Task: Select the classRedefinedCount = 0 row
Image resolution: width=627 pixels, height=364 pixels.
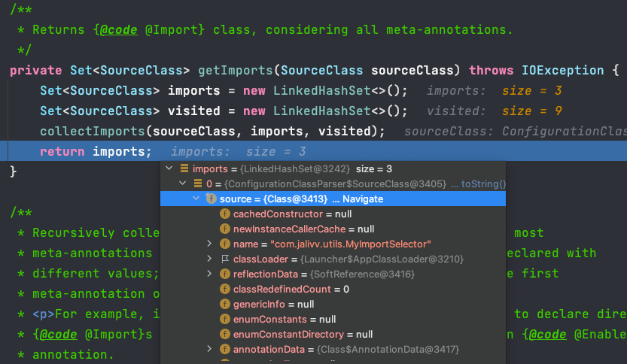Action: 333,289
